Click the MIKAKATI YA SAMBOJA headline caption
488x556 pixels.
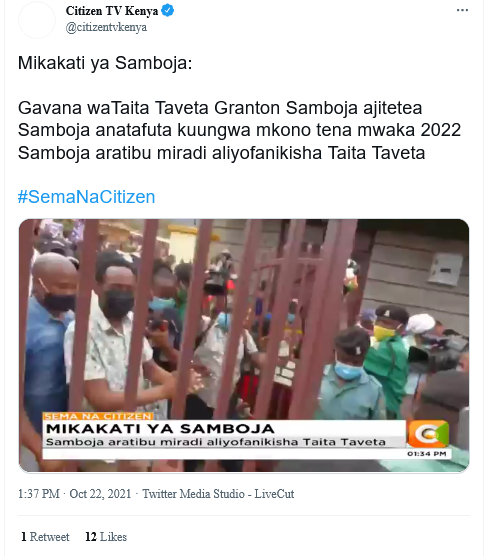click(160, 429)
